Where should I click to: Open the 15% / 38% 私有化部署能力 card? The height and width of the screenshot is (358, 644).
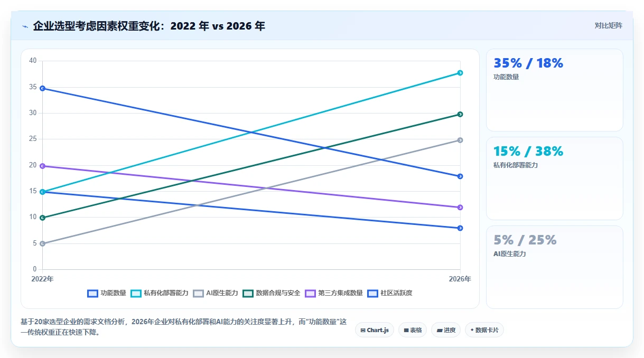click(x=555, y=178)
